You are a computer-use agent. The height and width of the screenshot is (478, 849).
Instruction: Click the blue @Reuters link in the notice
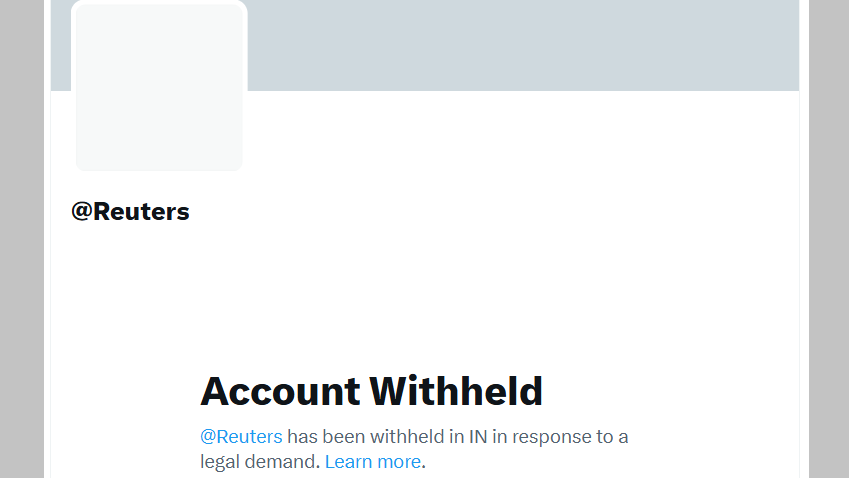(x=241, y=436)
